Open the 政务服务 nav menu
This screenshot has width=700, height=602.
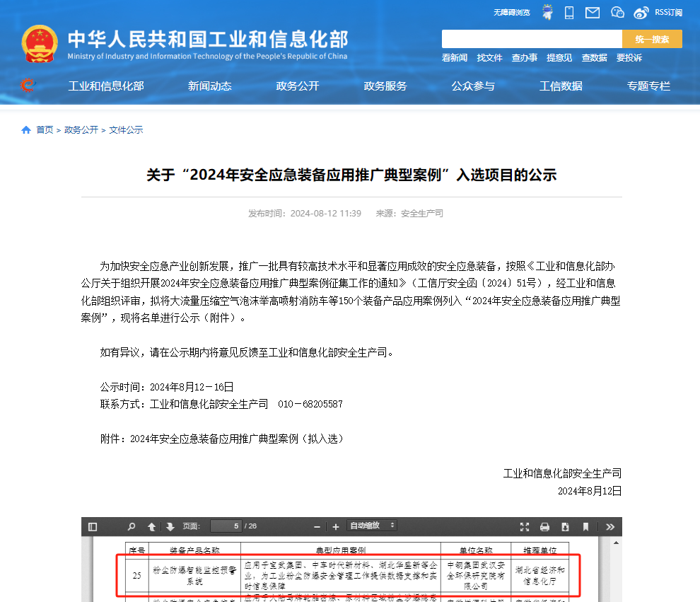[385, 86]
